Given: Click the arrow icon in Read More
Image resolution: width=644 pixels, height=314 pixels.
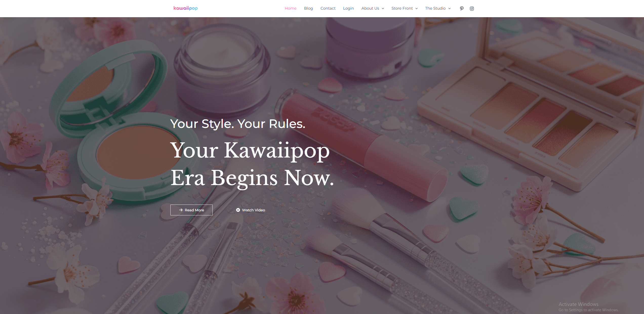Looking at the screenshot, I should click(x=181, y=210).
